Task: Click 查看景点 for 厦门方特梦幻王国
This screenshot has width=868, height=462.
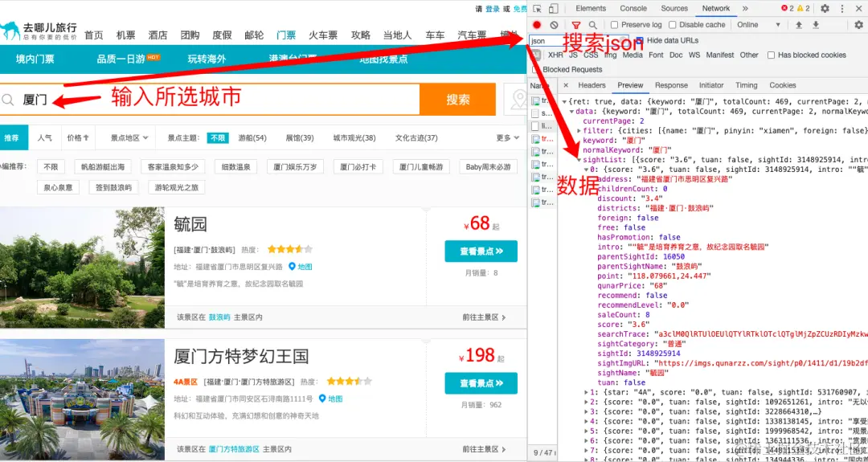Action: [481, 383]
